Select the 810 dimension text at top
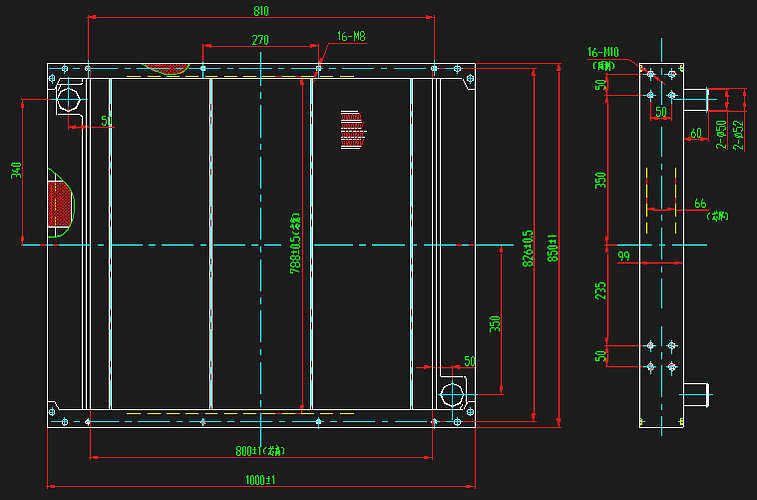Image resolution: width=757 pixels, height=500 pixels. pyautogui.click(x=261, y=11)
